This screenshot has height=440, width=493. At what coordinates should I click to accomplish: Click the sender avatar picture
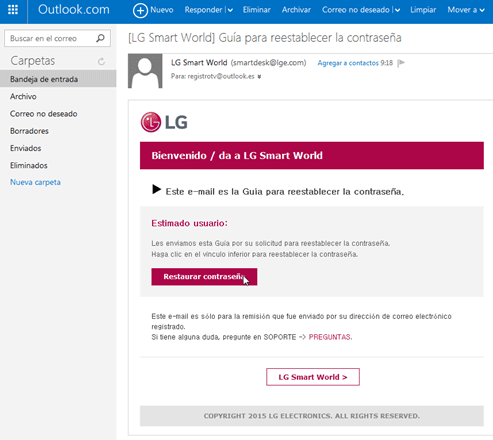point(145,71)
